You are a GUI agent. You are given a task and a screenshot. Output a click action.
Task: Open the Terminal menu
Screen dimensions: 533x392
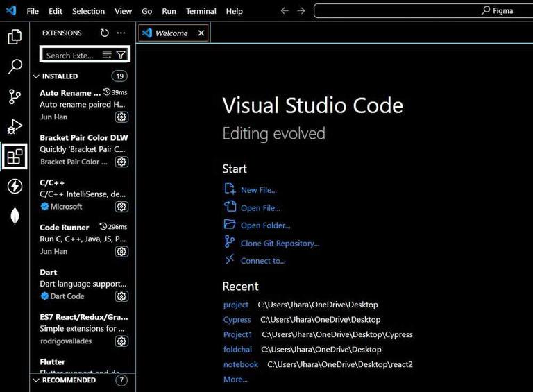201,11
